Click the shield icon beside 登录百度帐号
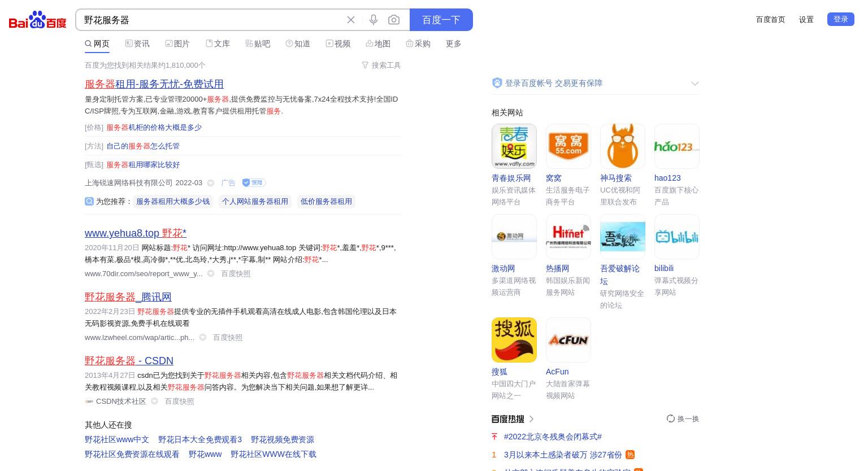 497,83
